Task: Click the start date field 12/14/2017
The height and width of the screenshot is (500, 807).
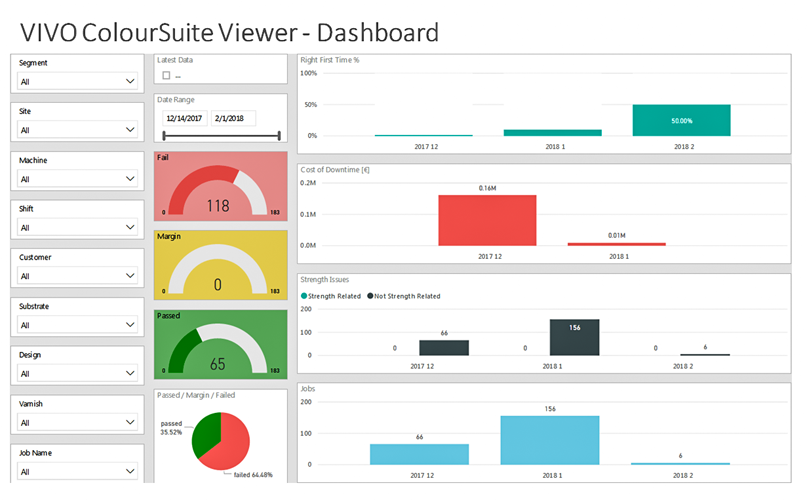Action: 185,118
